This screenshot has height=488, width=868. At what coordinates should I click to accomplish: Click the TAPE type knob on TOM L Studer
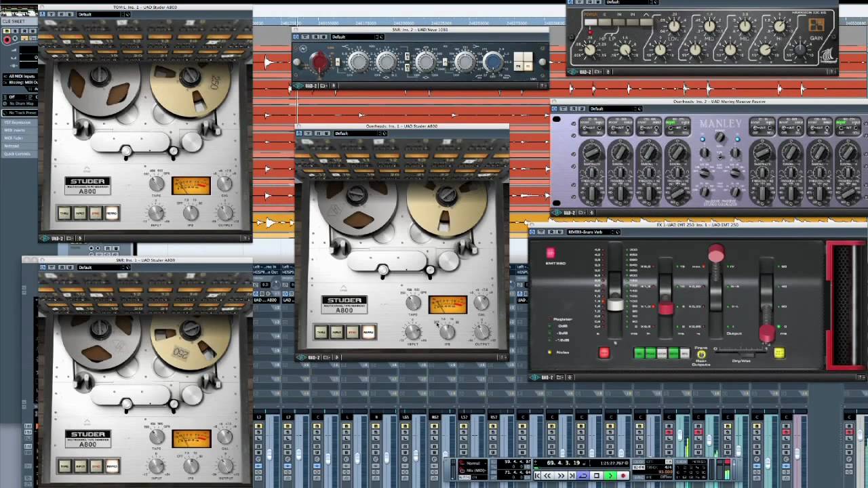click(x=157, y=183)
